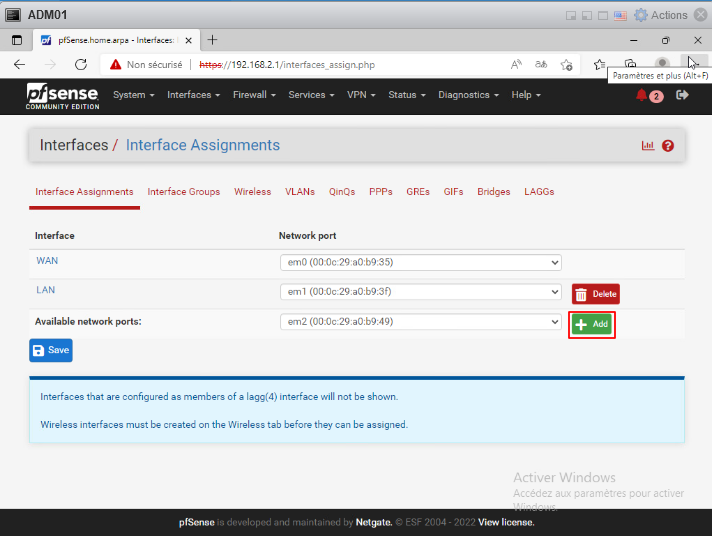Delete the LAN interface assignment

[596, 294]
